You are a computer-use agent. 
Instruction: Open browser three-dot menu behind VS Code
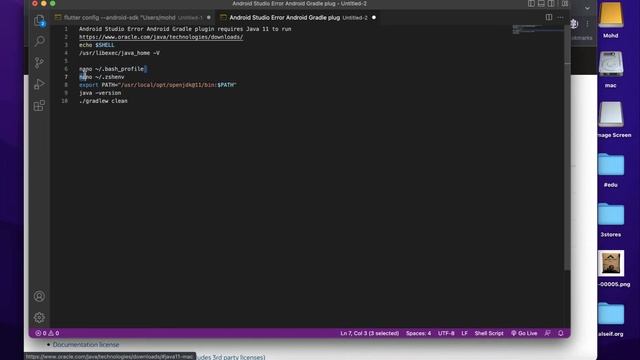pyautogui.click(x=587, y=24)
